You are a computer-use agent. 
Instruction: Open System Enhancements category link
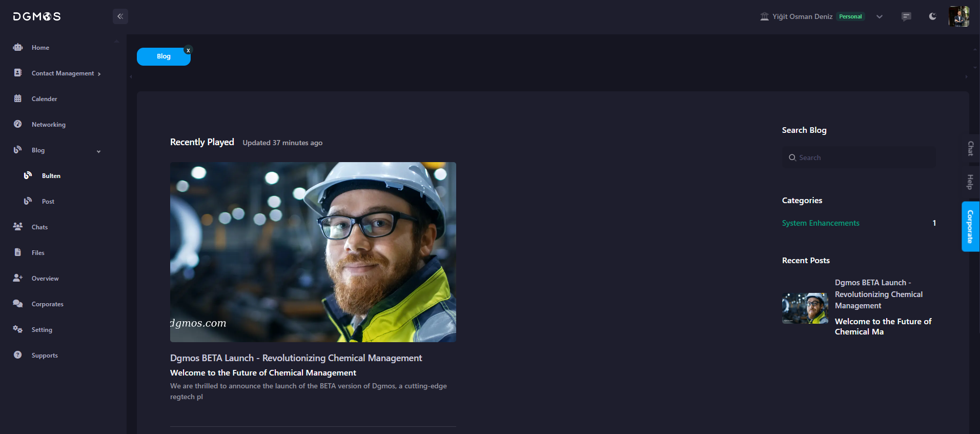click(x=820, y=223)
